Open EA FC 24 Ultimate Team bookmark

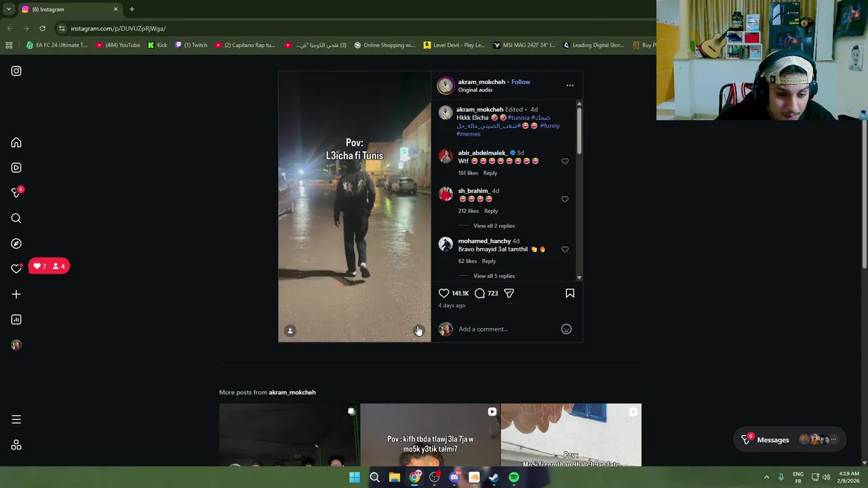pyautogui.click(x=57, y=45)
